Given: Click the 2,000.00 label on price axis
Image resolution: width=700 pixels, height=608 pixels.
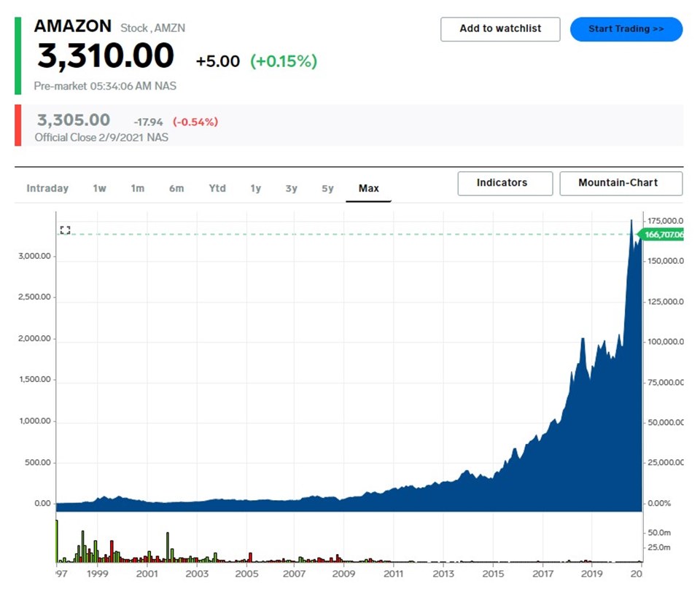Looking at the screenshot, I should (x=34, y=339).
